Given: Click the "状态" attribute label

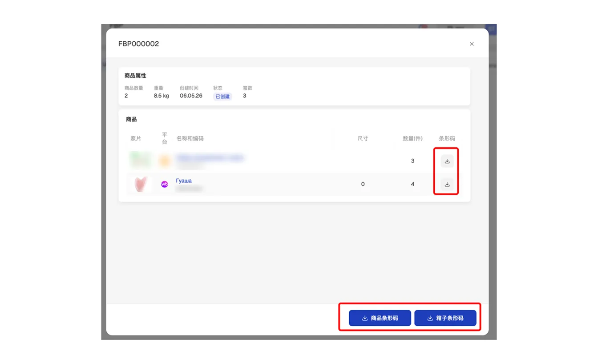Looking at the screenshot, I should click(218, 88).
